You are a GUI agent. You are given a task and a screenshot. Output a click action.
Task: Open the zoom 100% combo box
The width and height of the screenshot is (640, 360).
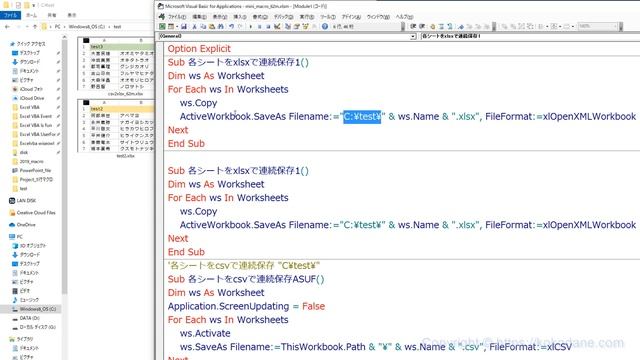pos(598,26)
